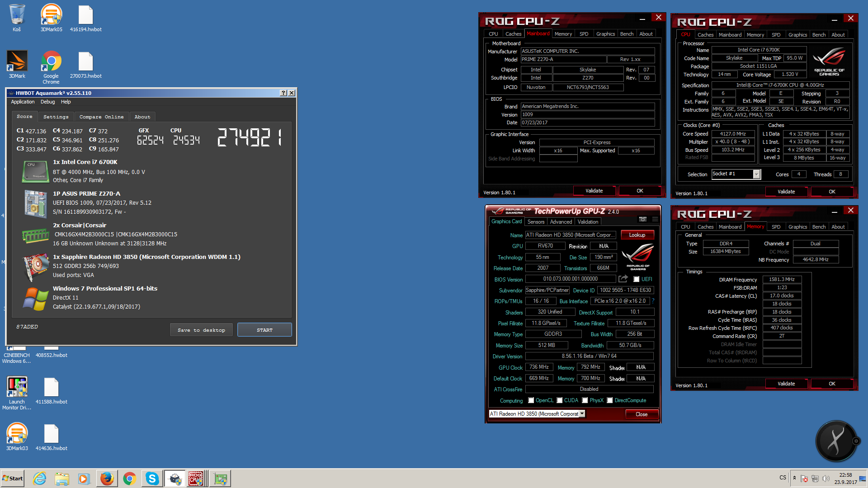Viewport: 868px width, 488px height.
Task: Click the network tray icon
Action: (x=815, y=479)
